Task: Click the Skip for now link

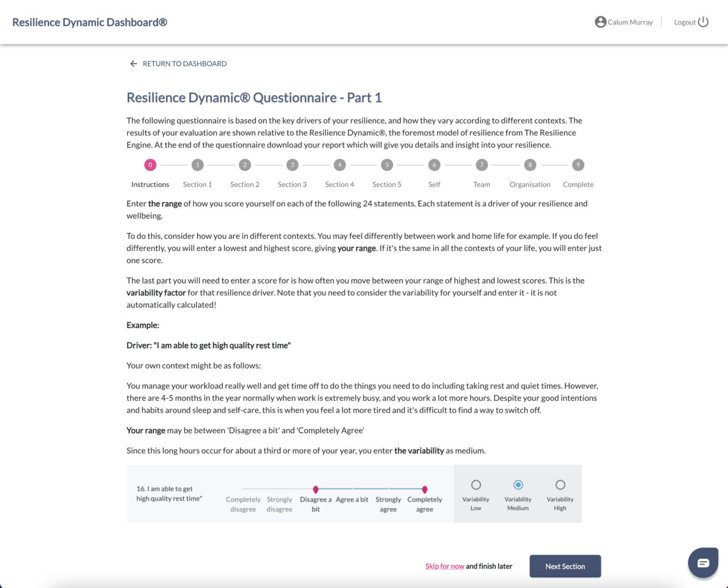Action: click(x=445, y=566)
